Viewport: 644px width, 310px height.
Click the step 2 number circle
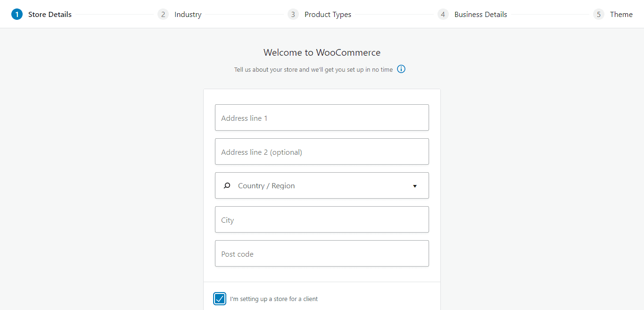163,14
